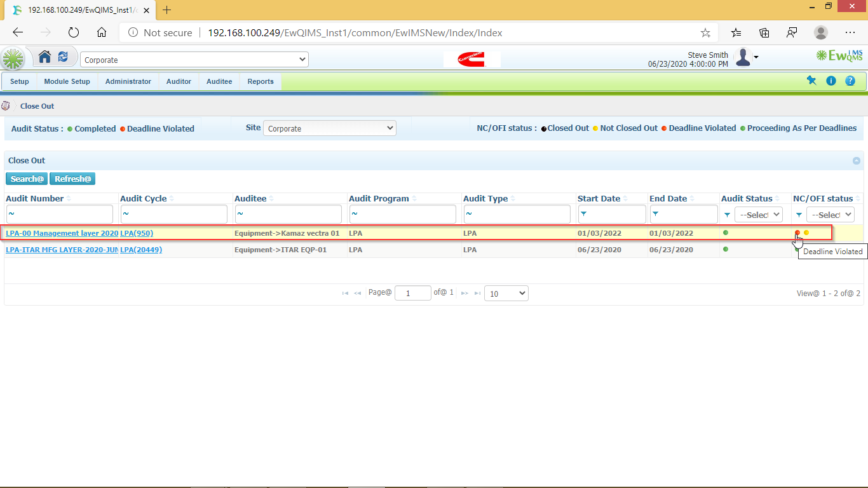
Task: Click the Start Date 06/23/2020 cell
Action: click(612, 250)
